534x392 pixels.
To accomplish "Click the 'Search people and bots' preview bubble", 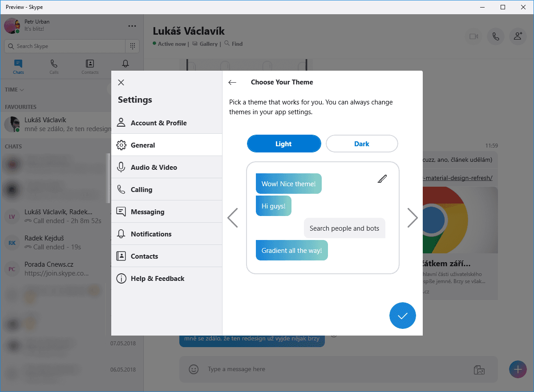I will pyautogui.click(x=344, y=228).
